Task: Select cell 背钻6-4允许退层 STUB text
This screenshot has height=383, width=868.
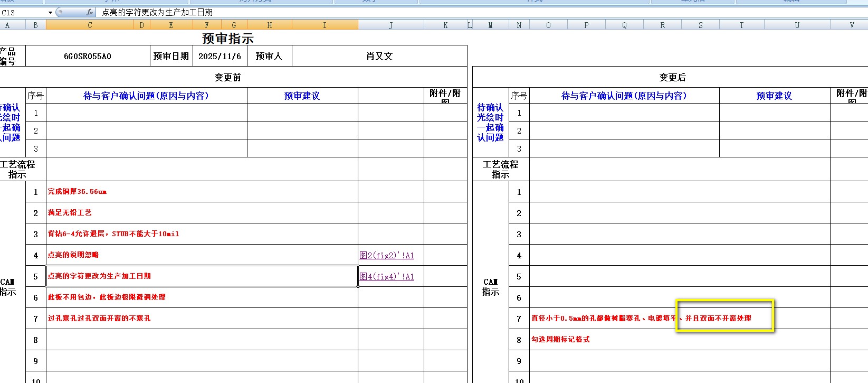Action: (202, 234)
